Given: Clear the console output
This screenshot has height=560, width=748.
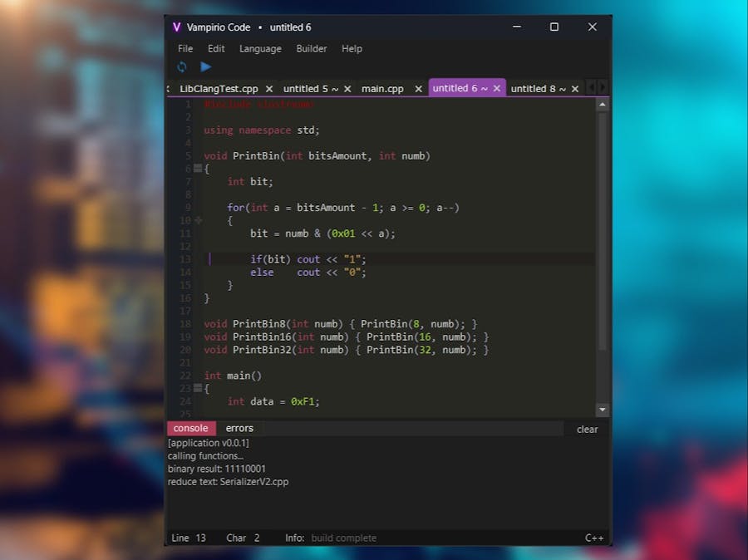Looking at the screenshot, I should click(588, 430).
